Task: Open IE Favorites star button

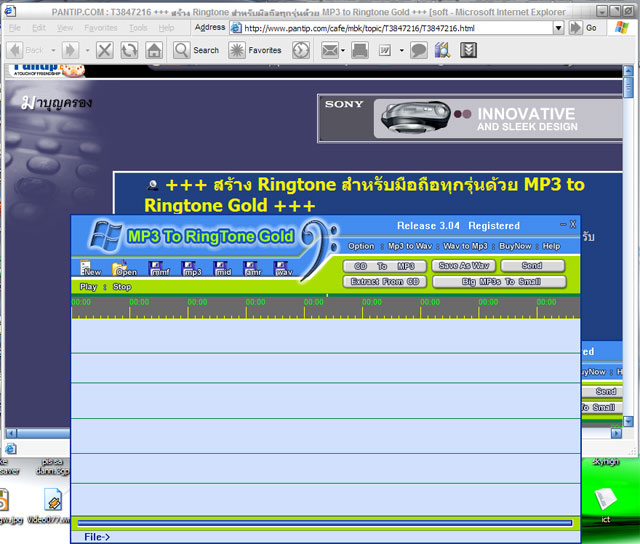Action: [x=255, y=51]
